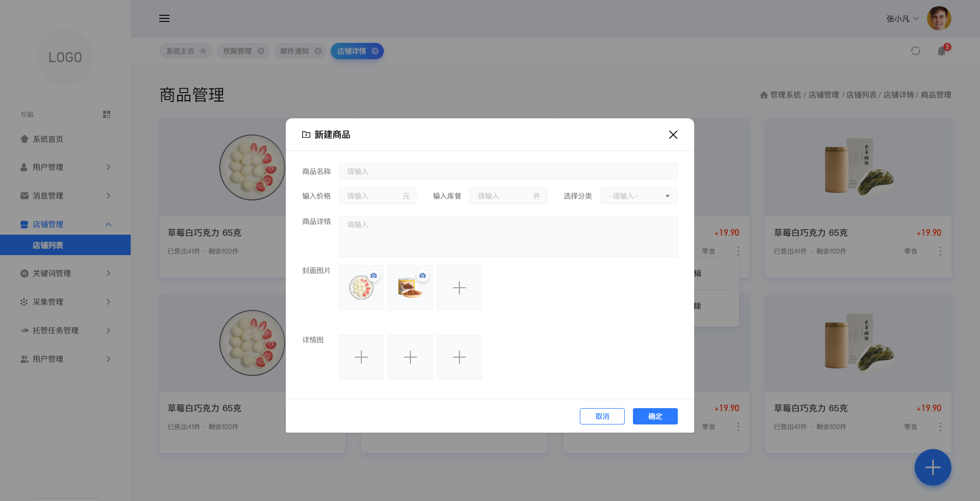This screenshot has width=980, height=501.
Task: Click the LOGO circle
Action: [x=65, y=57]
